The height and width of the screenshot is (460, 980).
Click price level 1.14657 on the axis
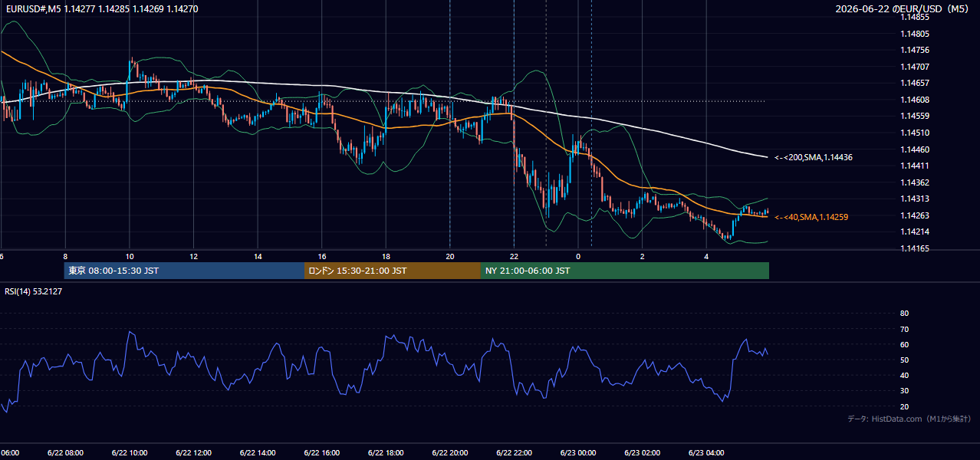pyautogui.click(x=914, y=83)
